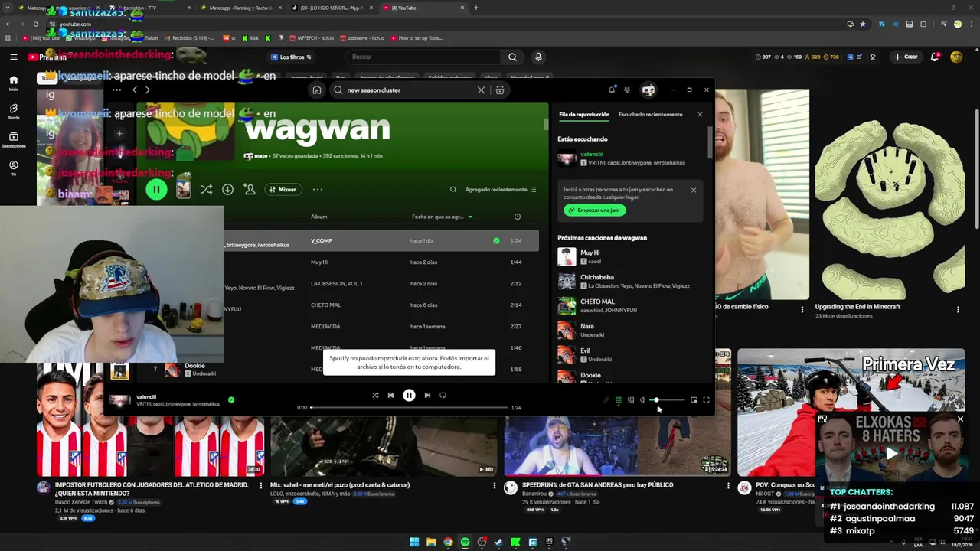Skip to next track

tap(427, 396)
